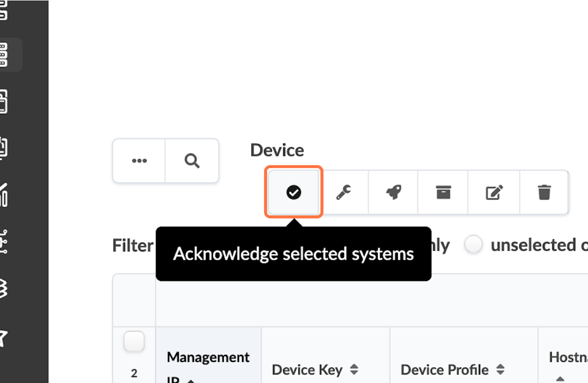Open the wrench configuration tool
The width and height of the screenshot is (588, 383).
click(x=343, y=192)
